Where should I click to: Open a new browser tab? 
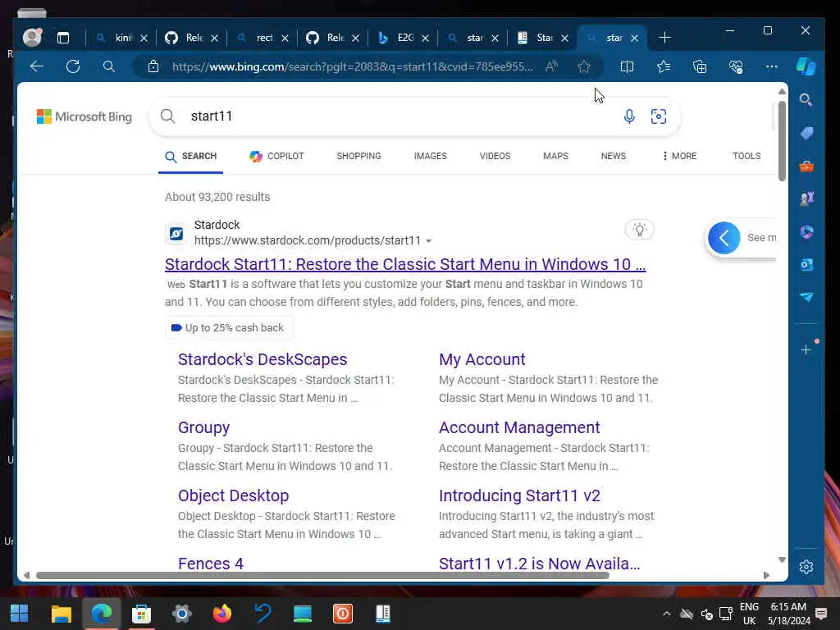pyautogui.click(x=664, y=38)
